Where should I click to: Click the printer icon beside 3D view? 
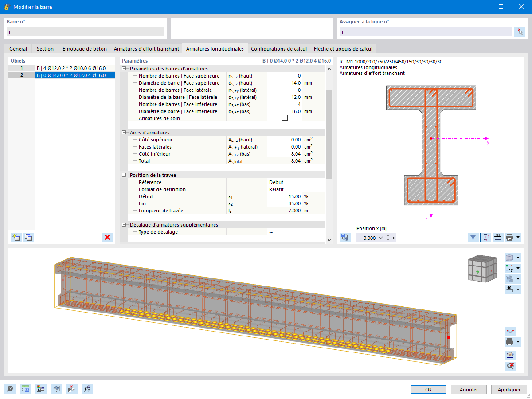tap(509, 342)
